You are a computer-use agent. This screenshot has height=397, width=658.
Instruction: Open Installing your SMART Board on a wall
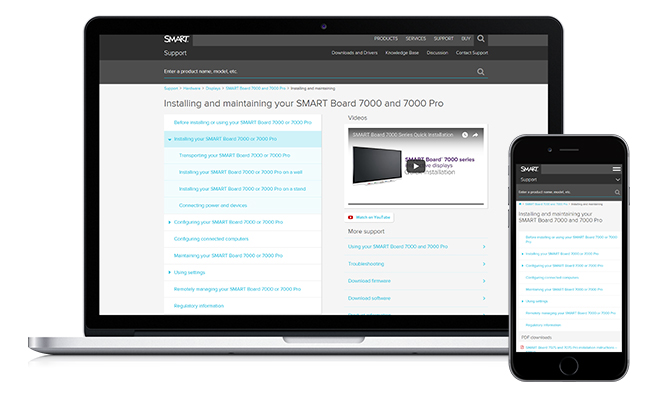[240, 172]
